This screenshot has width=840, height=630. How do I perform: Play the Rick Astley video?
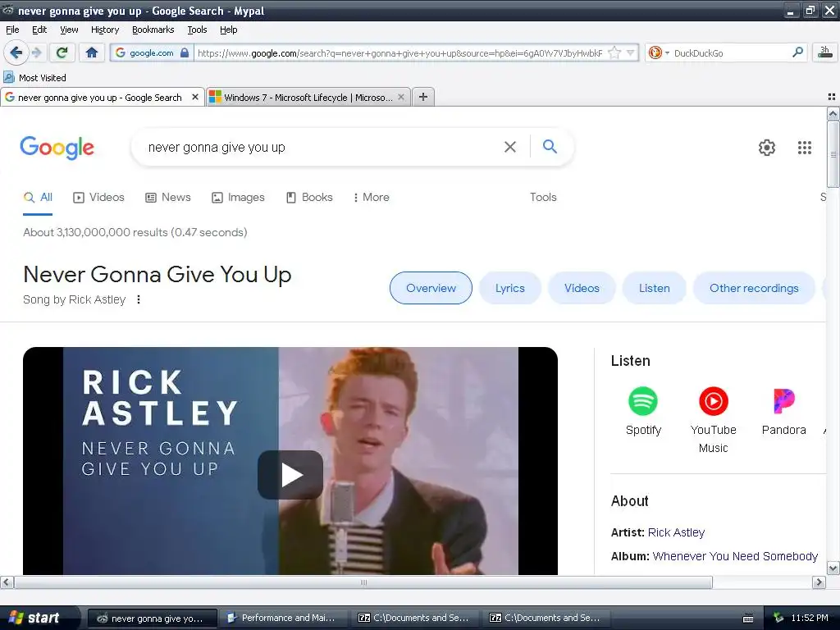tap(290, 475)
